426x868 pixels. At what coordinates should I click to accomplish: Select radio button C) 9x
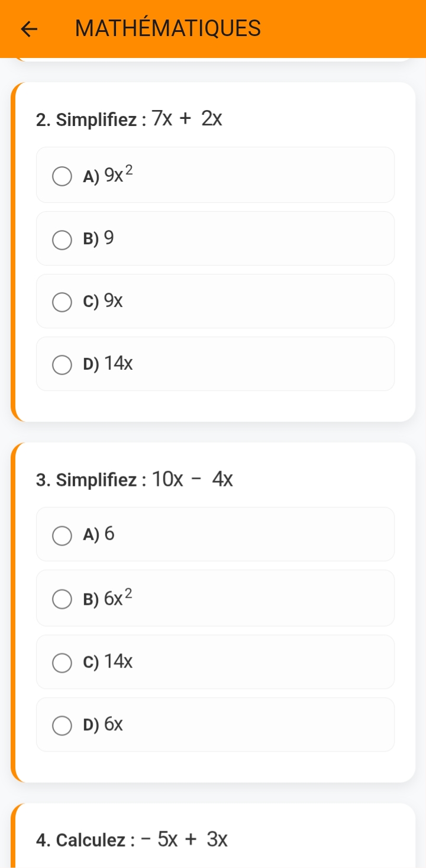click(x=62, y=302)
